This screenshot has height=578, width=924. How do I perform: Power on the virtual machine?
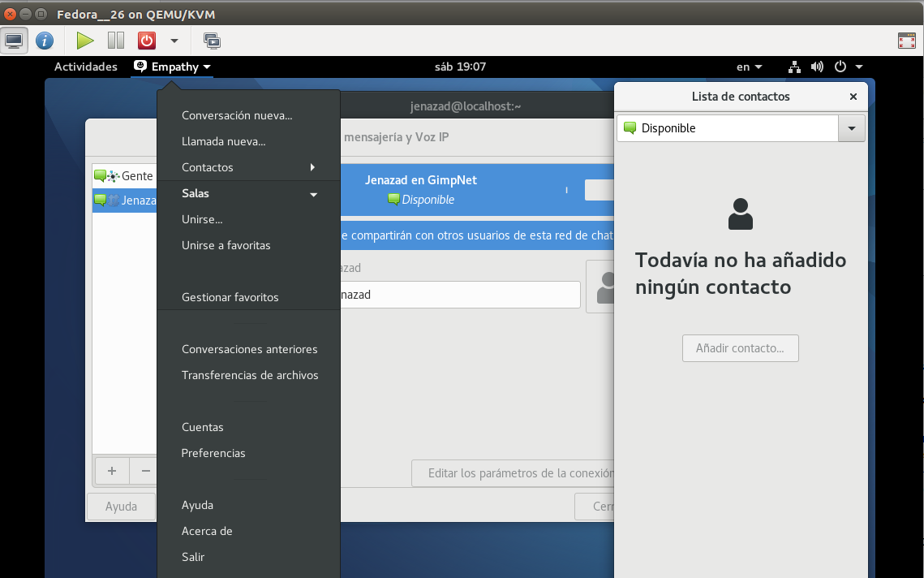85,41
